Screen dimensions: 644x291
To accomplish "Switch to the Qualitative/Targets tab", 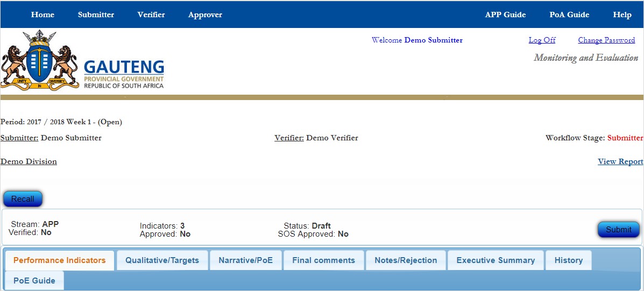I will [162, 260].
